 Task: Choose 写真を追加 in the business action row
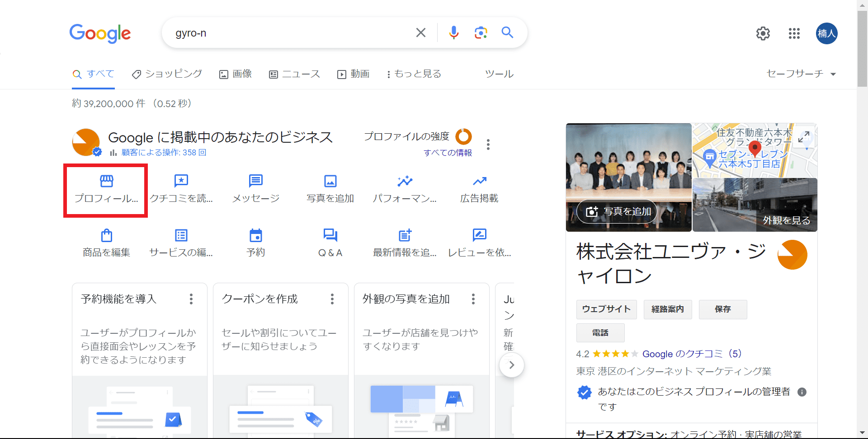[330, 190]
